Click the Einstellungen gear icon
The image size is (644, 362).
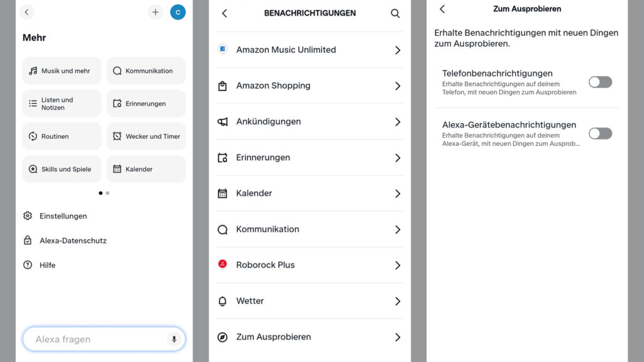point(28,216)
